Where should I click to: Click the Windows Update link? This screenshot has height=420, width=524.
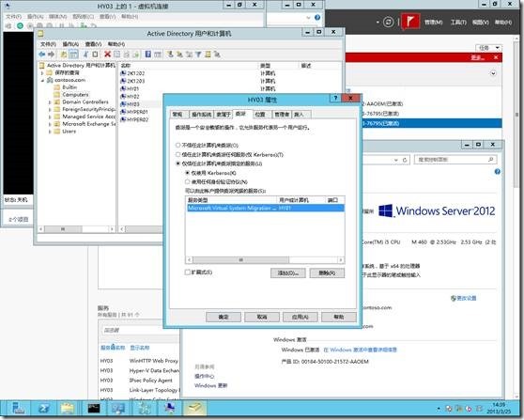[x=211, y=385]
